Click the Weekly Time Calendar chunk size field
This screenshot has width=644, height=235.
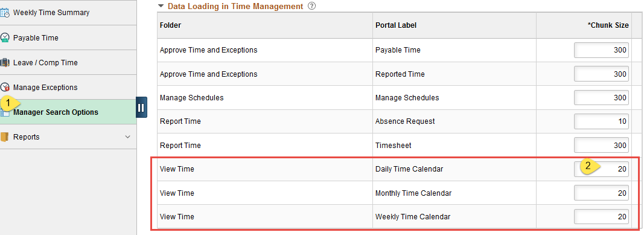coord(601,217)
